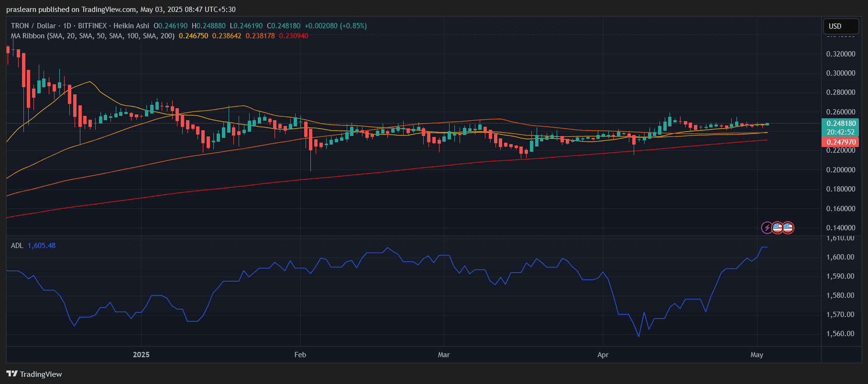Click the 20:42:52 bar countdown timer
This screenshot has width=868, height=384.
coord(841,132)
